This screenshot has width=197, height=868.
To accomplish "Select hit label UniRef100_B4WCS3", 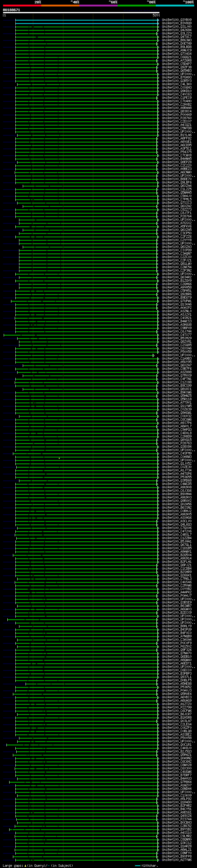I will pyautogui.click(x=177, y=321).
